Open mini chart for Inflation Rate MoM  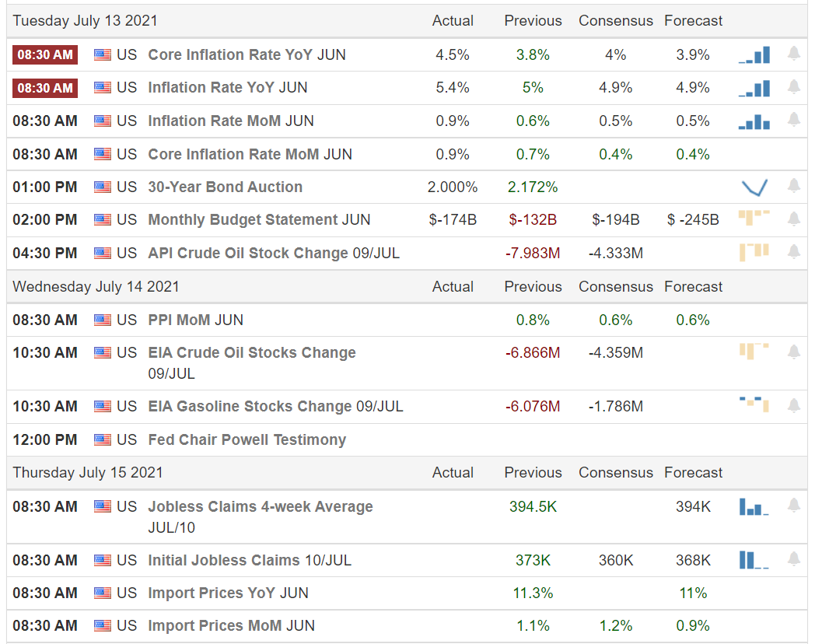coord(754,121)
